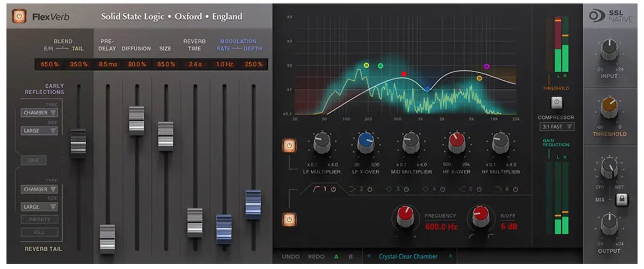Viewport: 644px width, 269px height.
Task: Click the E/R Tail blend fader handle
Action: point(78,143)
